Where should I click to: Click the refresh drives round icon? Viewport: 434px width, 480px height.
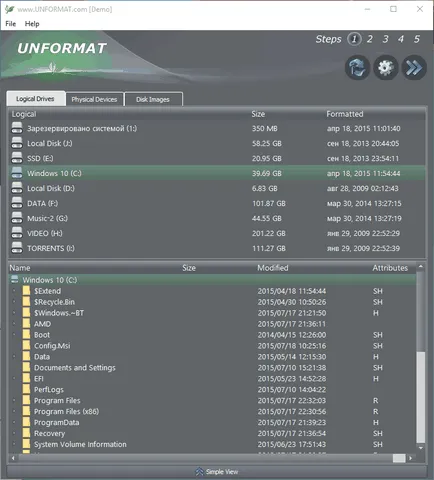pyautogui.click(x=357, y=68)
